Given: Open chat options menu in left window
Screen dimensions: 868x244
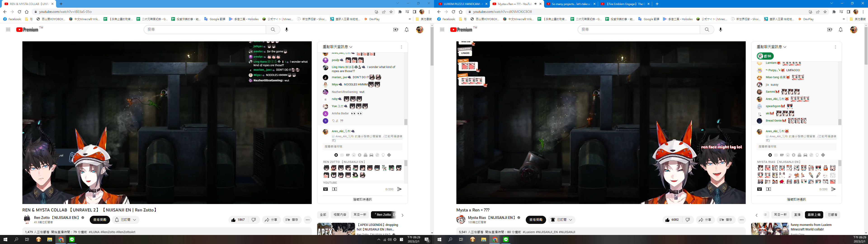Looking at the screenshot, I should point(401,47).
